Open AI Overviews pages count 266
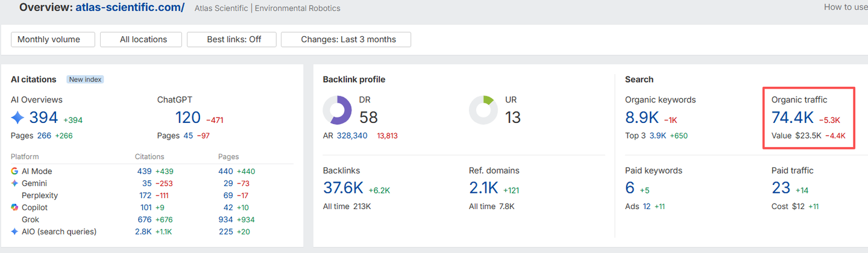The width and height of the screenshot is (868, 253). pos(44,136)
